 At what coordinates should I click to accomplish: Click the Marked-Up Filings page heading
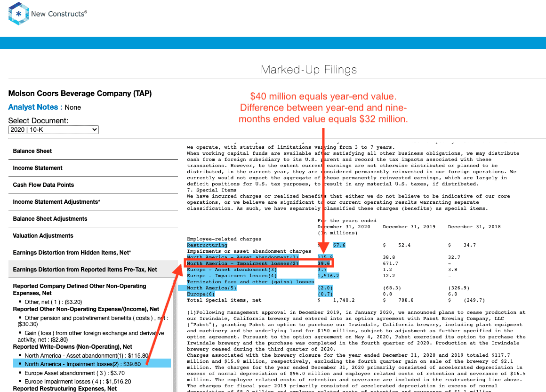pos(309,70)
